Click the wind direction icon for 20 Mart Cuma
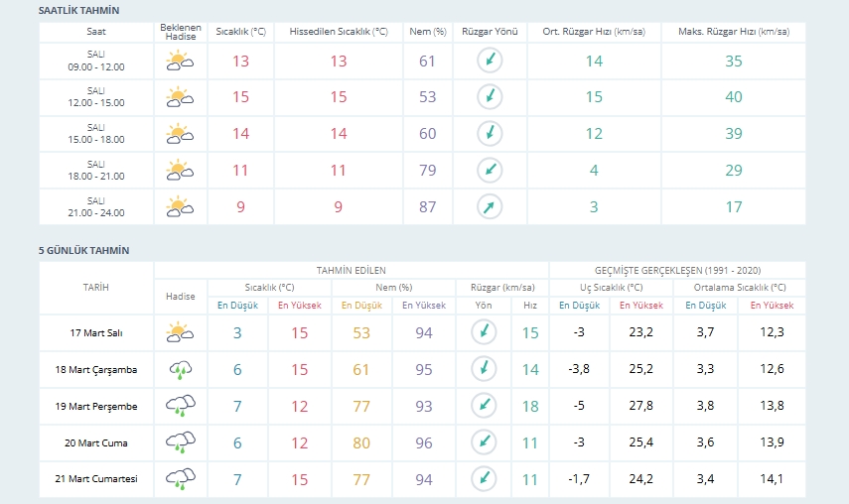 click(483, 442)
